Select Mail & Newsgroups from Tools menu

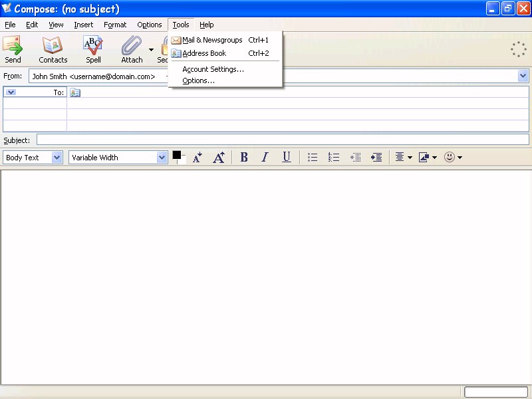(225, 40)
